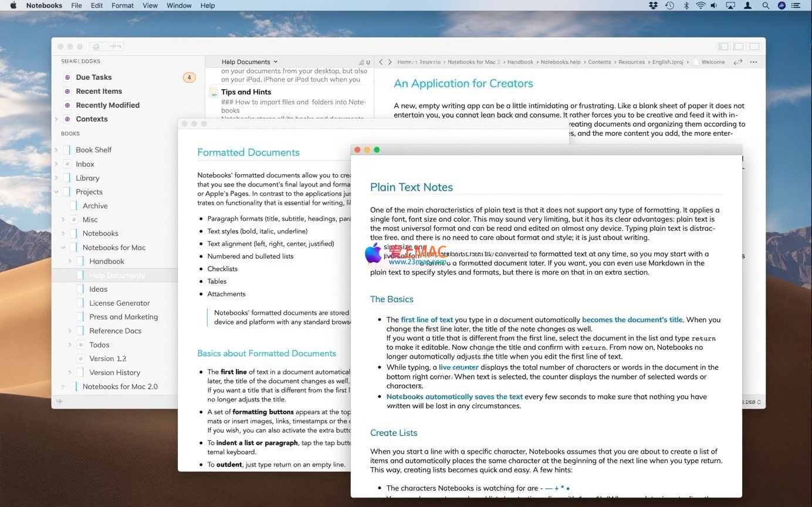
Task: Select the Tips and Hints document
Action: tap(246, 92)
